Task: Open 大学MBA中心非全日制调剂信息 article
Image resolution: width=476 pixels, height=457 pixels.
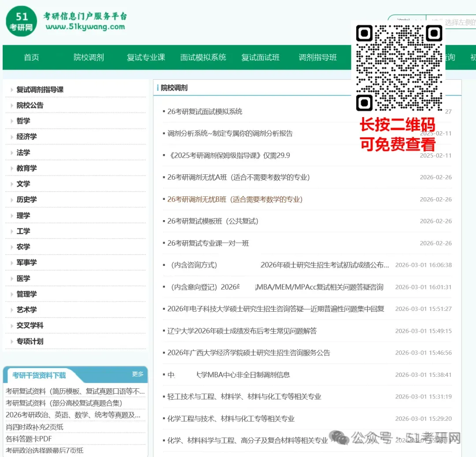Action: (x=243, y=375)
